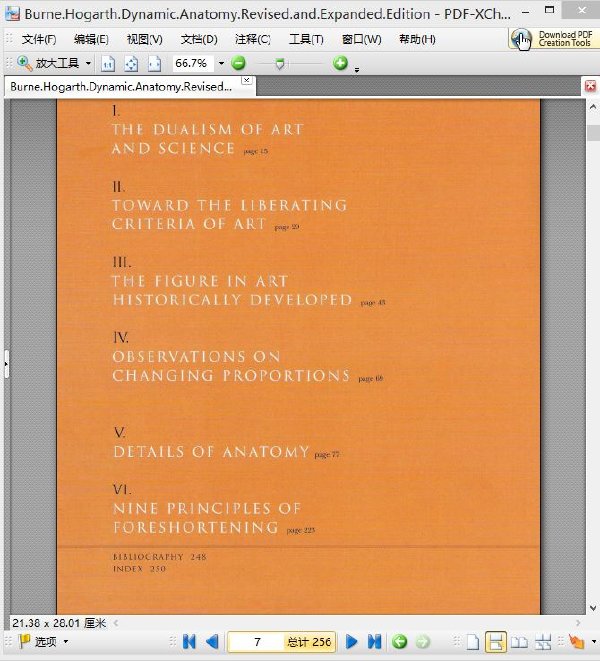Click 'The Dualism of Art' heading
The width and height of the screenshot is (600, 661).
click(x=208, y=129)
